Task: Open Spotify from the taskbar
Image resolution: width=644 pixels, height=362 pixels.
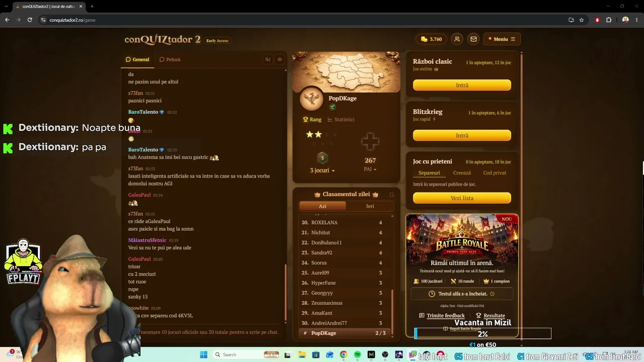Action: pos(357,355)
